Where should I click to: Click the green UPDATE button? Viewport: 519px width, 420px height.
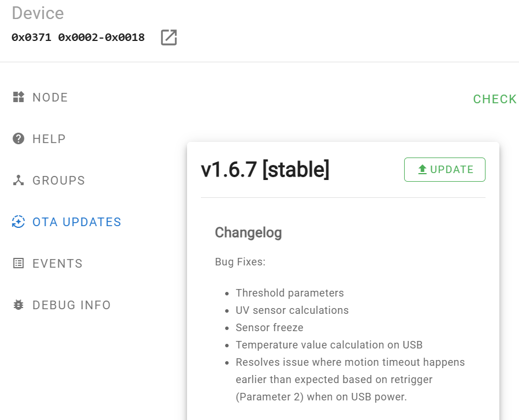(445, 170)
